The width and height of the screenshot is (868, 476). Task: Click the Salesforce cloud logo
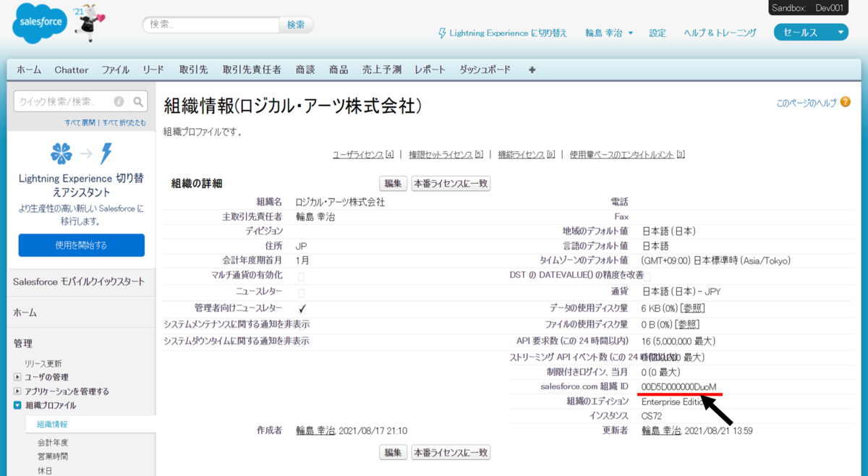tap(40, 24)
